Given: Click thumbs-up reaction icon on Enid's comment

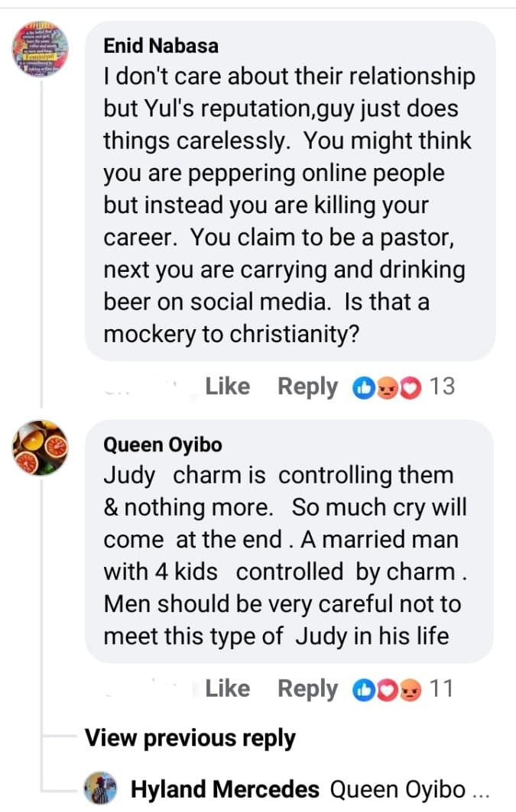Looking at the screenshot, I should (362, 388).
